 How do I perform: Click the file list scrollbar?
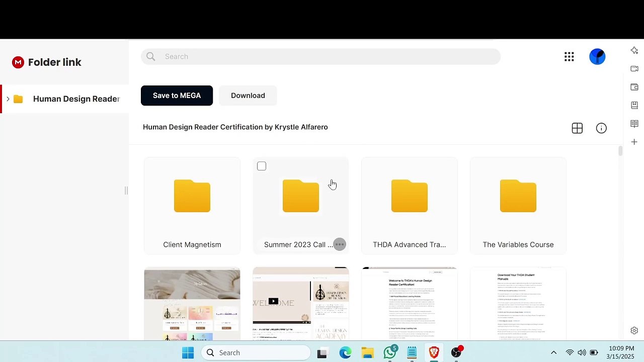620,151
